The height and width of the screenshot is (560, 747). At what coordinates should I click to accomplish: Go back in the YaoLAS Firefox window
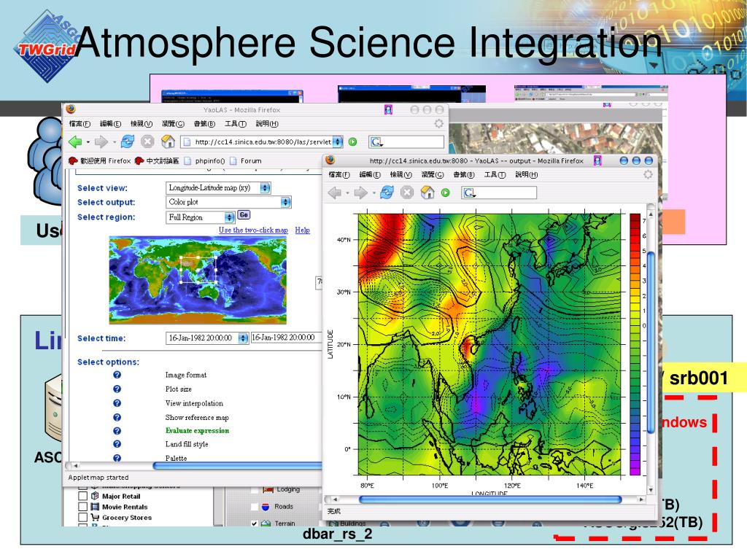(x=75, y=141)
